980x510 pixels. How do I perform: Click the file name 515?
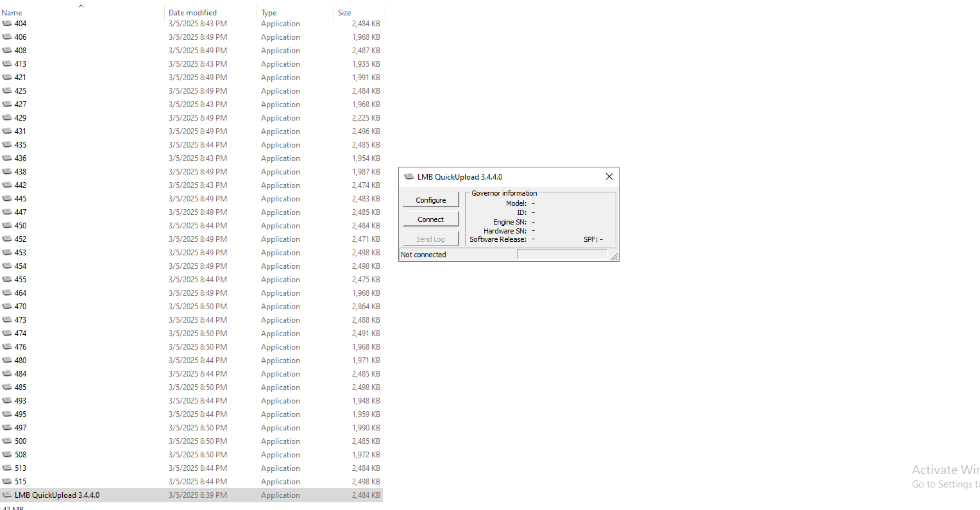(21, 482)
